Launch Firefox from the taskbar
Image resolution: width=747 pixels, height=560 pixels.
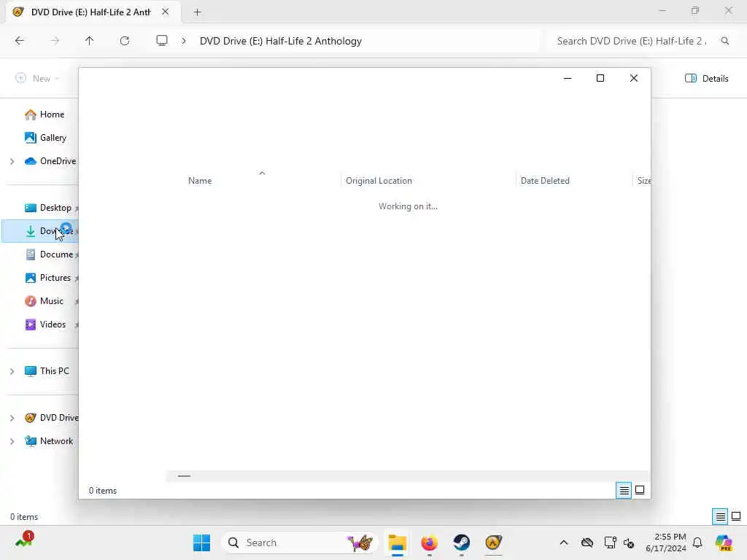point(429,542)
